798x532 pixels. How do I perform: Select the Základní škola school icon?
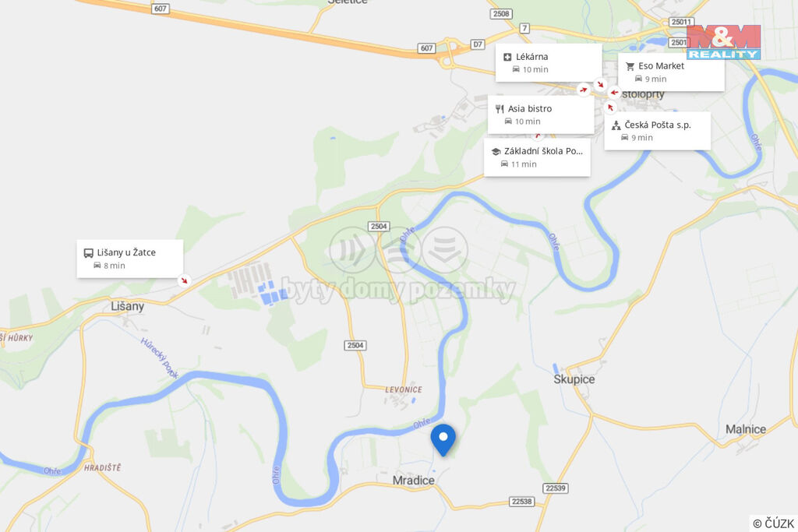(496, 152)
